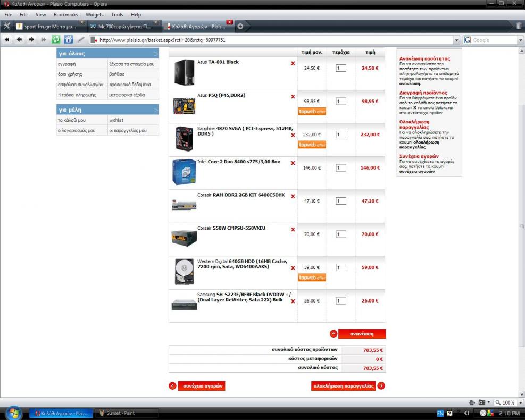Click quantity field for Samsung DVDRW
This screenshot has width=525, height=420.
pyautogui.click(x=341, y=300)
